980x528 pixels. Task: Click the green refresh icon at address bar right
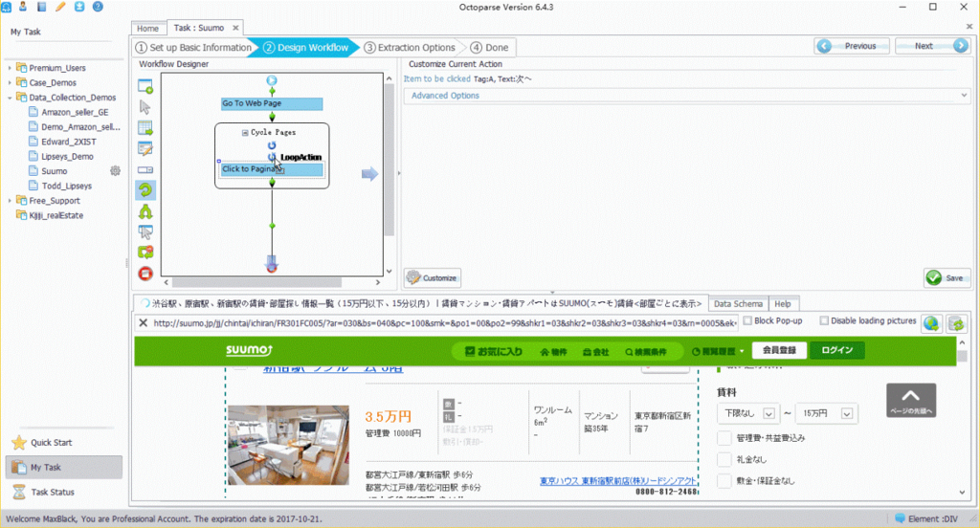tap(956, 323)
